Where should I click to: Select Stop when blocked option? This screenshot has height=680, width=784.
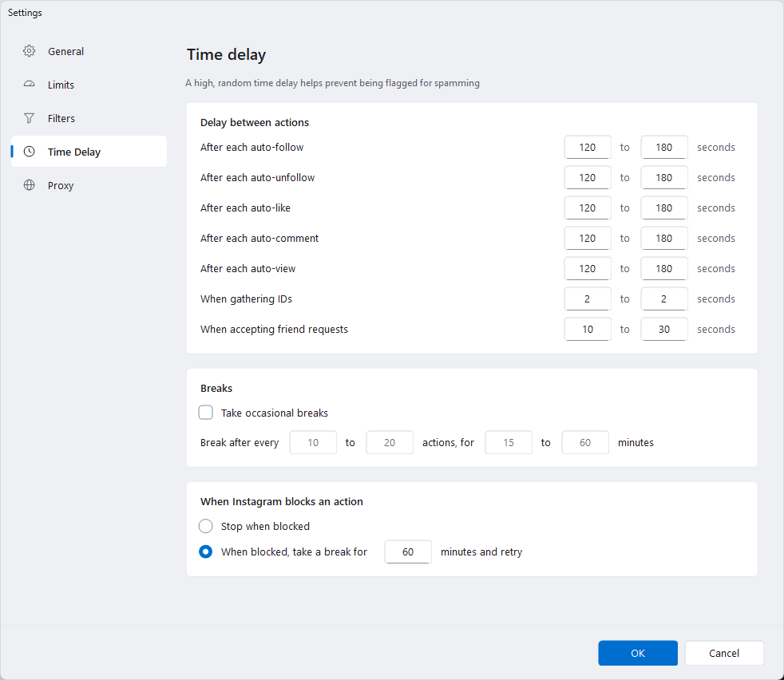tap(205, 526)
